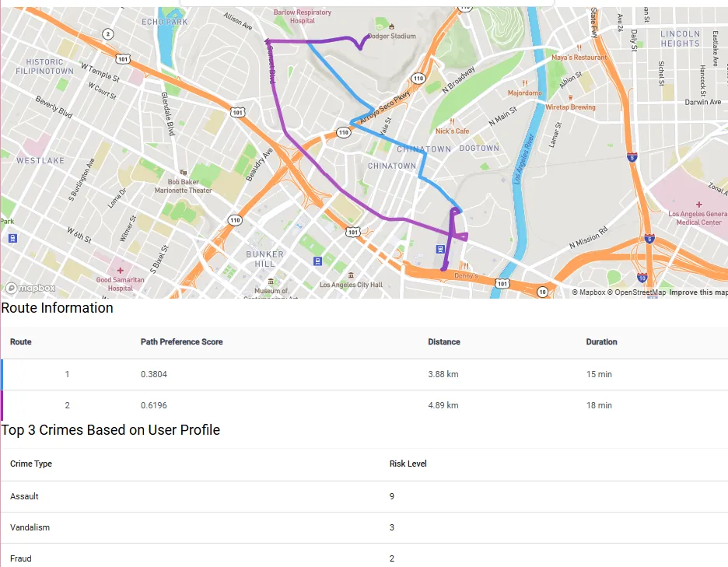Screen dimensions: 728x567
Task: Click the transit station icon near Bunker Hill
Action: click(317, 261)
